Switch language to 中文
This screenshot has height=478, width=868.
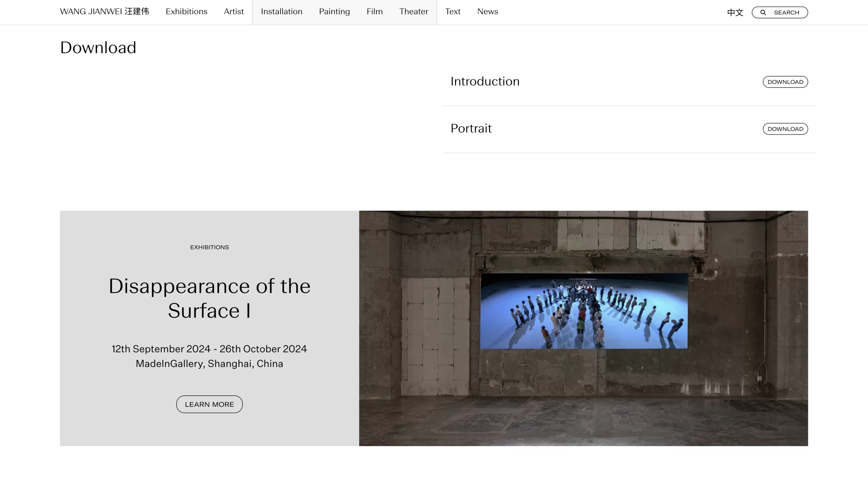pyautogui.click(x=735, y=13)
